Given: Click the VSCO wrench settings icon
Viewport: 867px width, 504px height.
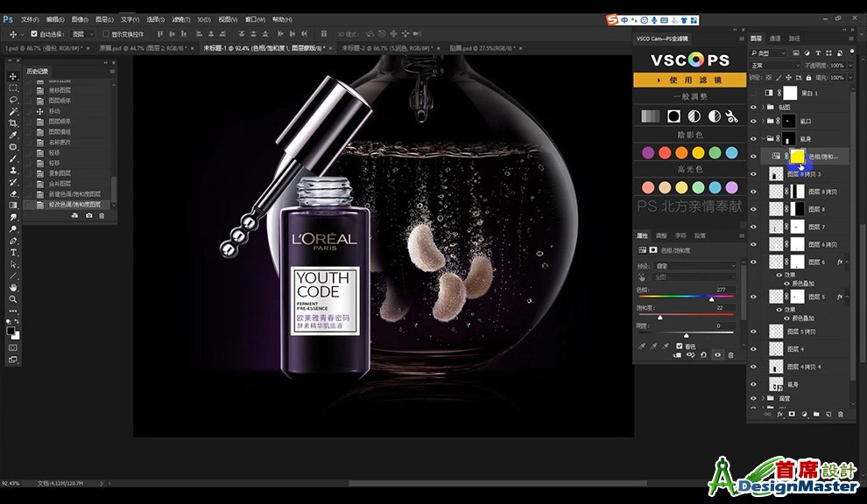Looking at the screenshot, I should pyautogui.click(x=731, y=116).
